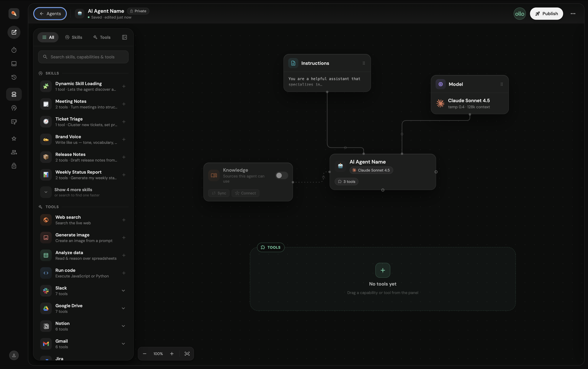Screen dimensions: 588x369
Task: Click the Publish button
Action: [546, 14]
